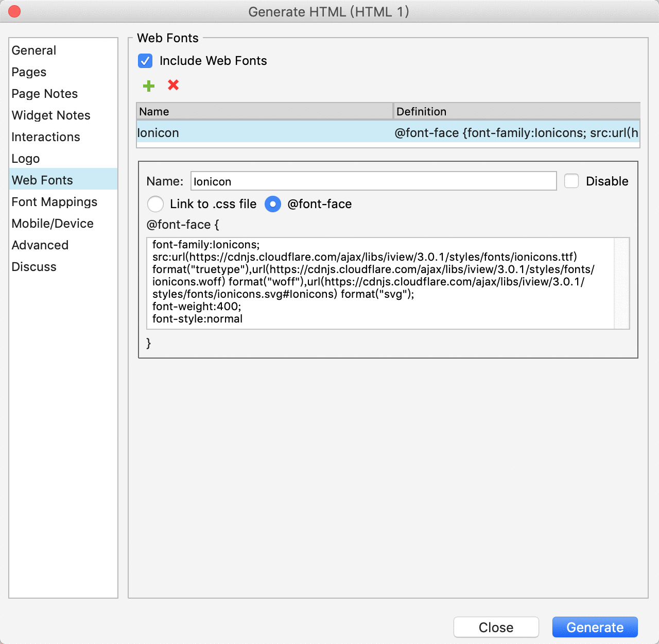Delete the selected web font with the red X
Screen dimensions: 659x644
point(174,85)
